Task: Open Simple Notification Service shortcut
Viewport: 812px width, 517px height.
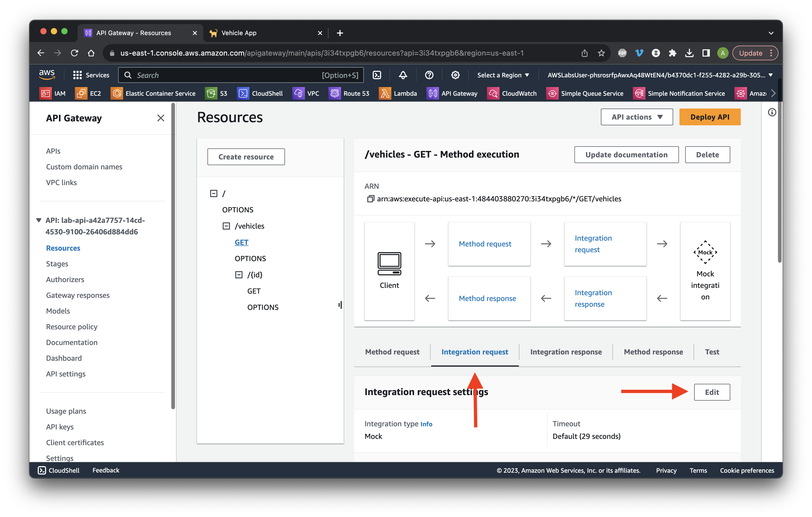Action: point(679,93)
